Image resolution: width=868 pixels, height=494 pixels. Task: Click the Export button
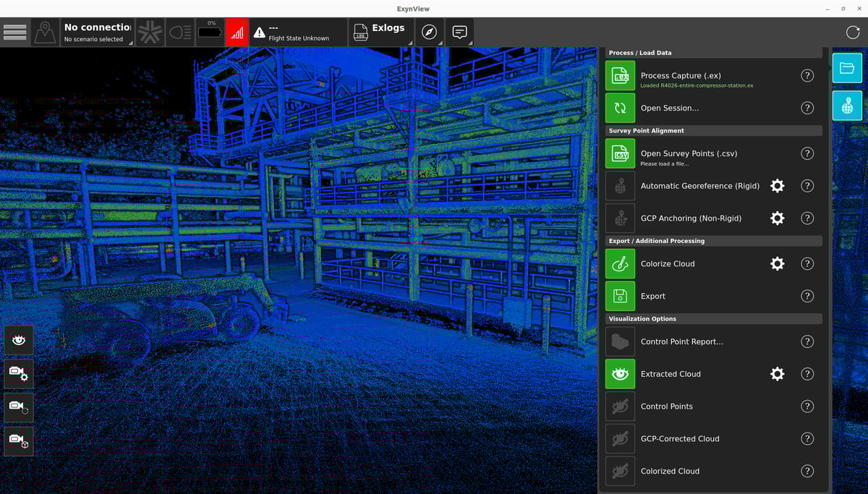(x=620, y=296)
